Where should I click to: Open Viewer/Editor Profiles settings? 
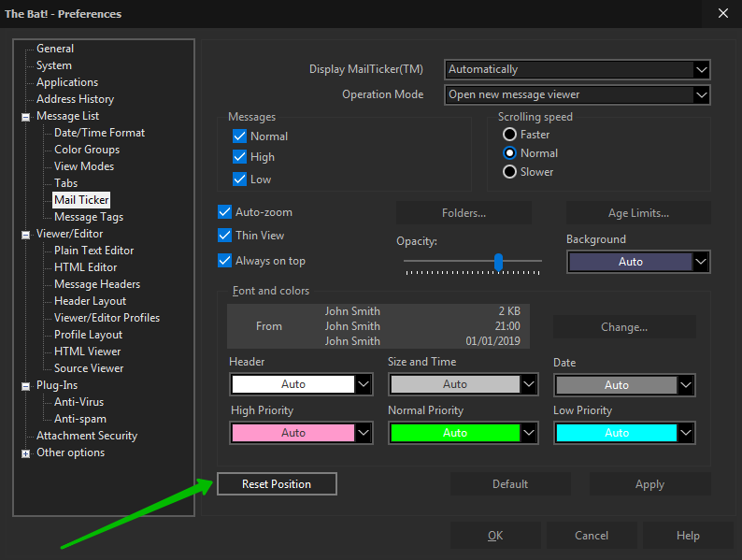pos(107,318)
